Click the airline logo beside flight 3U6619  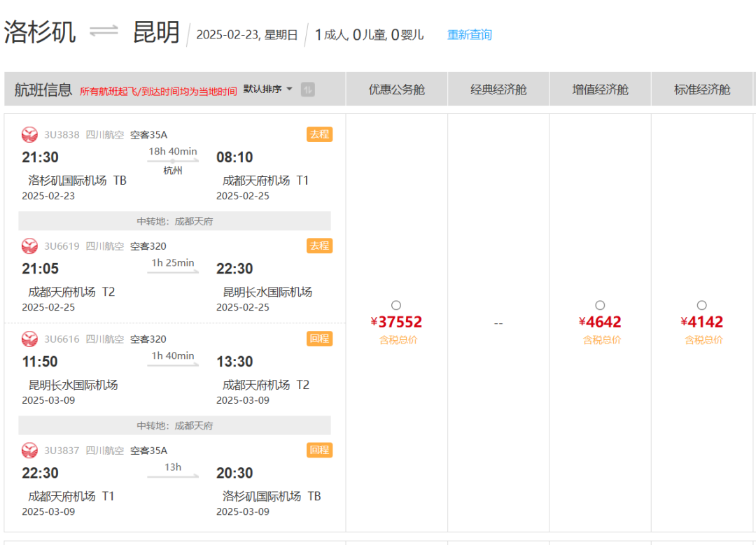[29, 246]
